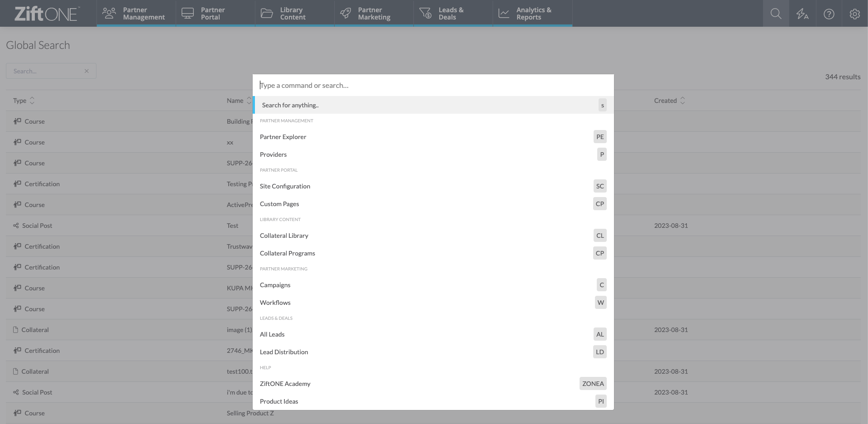The image size is (868, 424).
Task: Sort results by Created column
Action: pos(670,101)
